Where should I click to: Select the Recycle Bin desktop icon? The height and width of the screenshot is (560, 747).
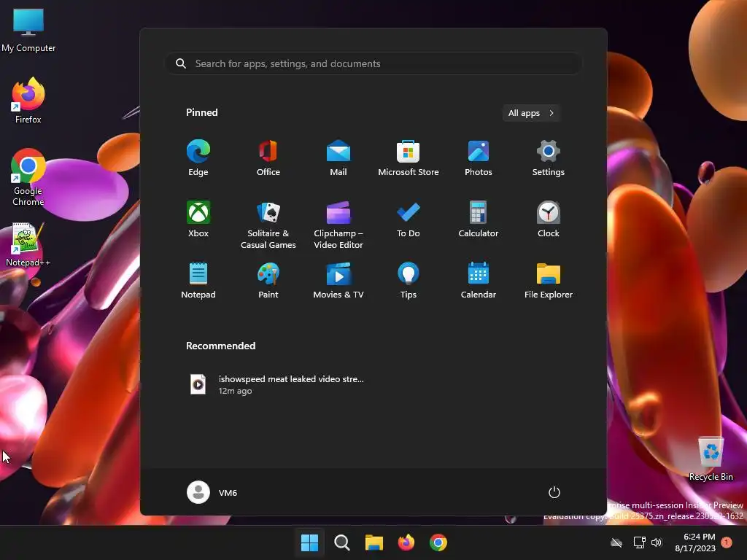pyautogui.click(x=711, y=459)
